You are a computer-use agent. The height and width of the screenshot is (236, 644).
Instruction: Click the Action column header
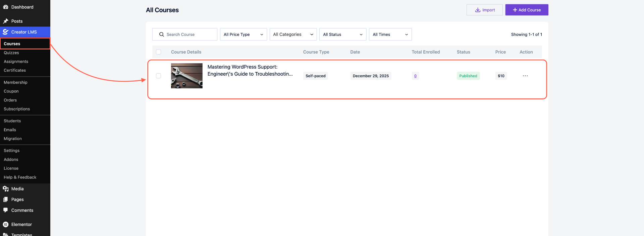coord(526,52)
